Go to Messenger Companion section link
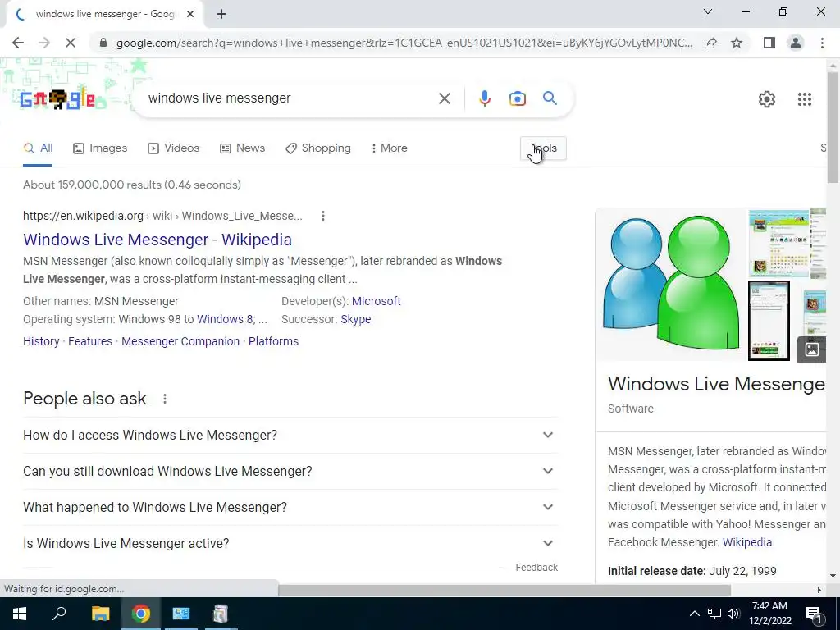Image resolution: width=840 pixels, height=630 pixels. (180, 342)
